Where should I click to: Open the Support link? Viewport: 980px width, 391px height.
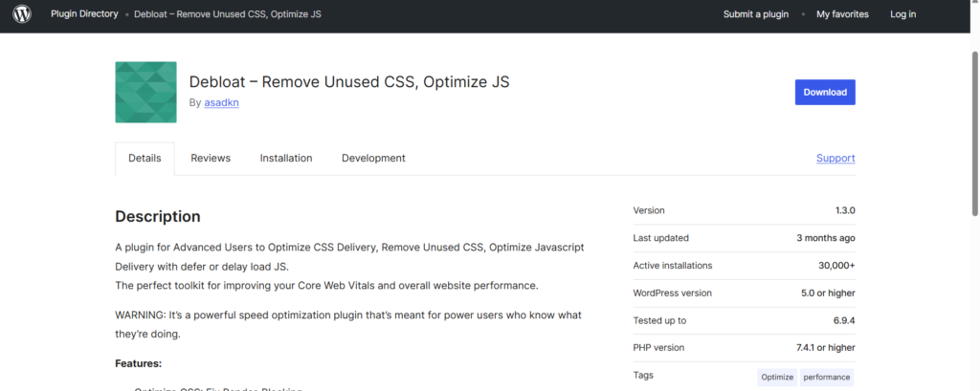[835, 158]
